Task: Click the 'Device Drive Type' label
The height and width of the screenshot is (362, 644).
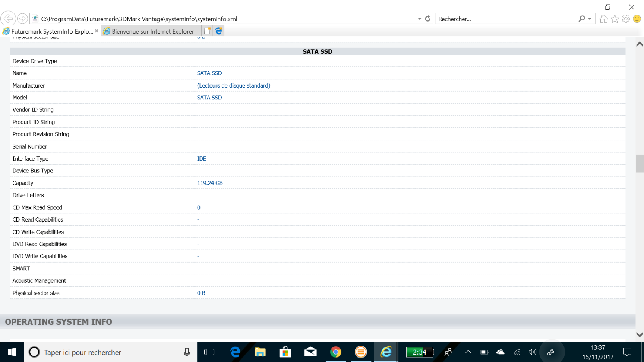Action: tap(35, 61)
